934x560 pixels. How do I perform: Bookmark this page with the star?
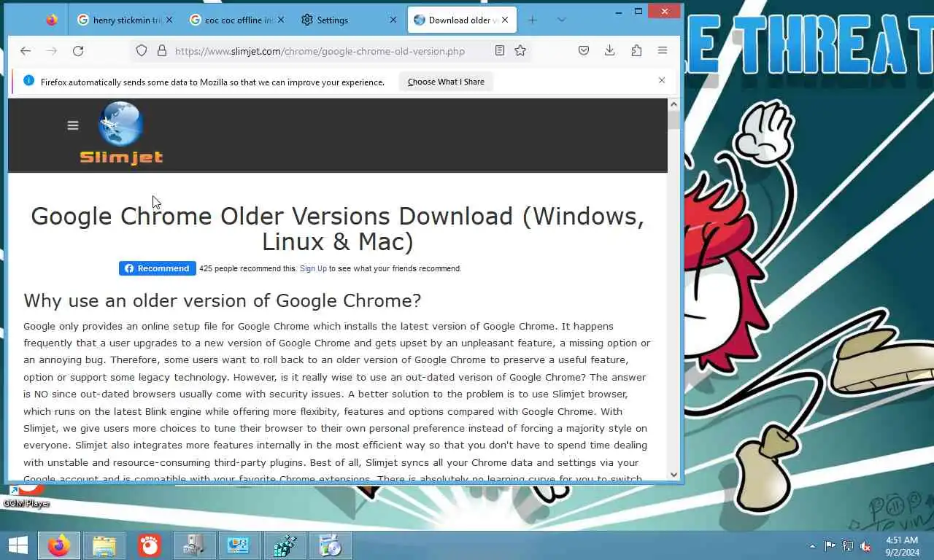click(520, 50)
